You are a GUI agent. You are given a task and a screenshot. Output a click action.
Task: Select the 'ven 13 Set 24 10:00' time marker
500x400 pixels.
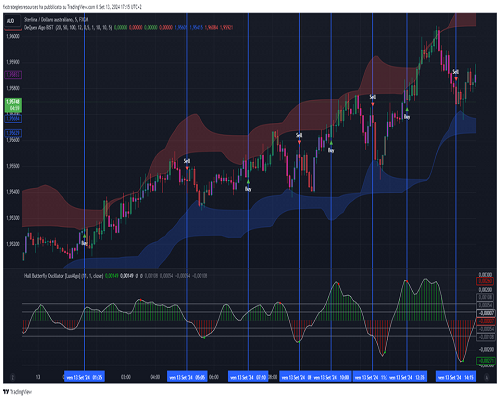(x=331, y=377)
